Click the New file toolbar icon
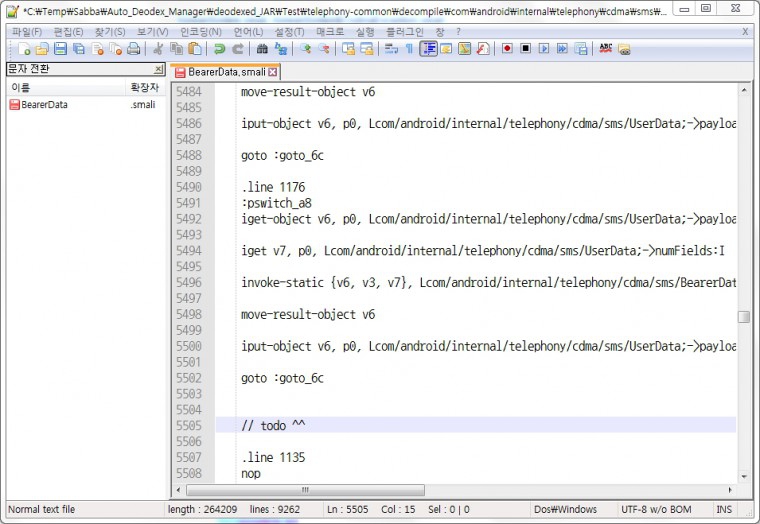Image resolution: width=760 pixels, height=524 pixels. 24,48
